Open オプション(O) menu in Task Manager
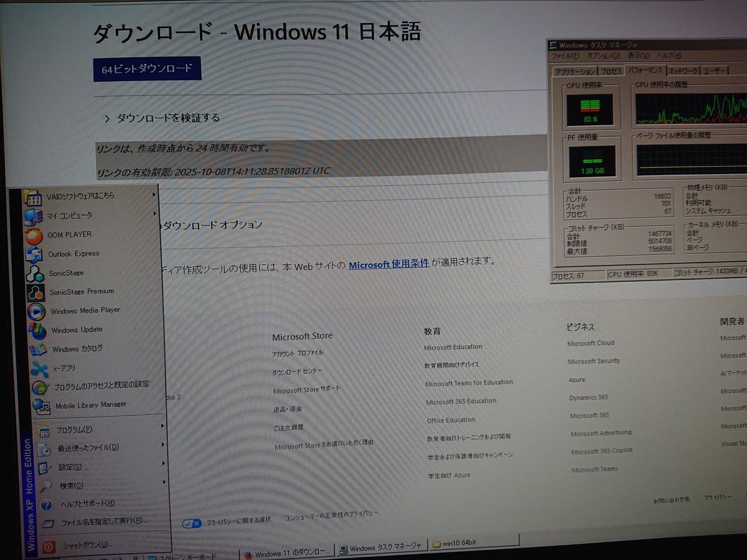This screenshot has width=747, height=560. (604, 56)
